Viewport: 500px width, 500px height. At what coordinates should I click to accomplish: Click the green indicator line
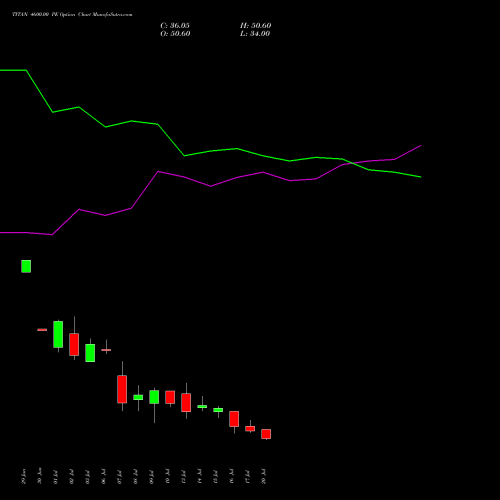[210, 151]
